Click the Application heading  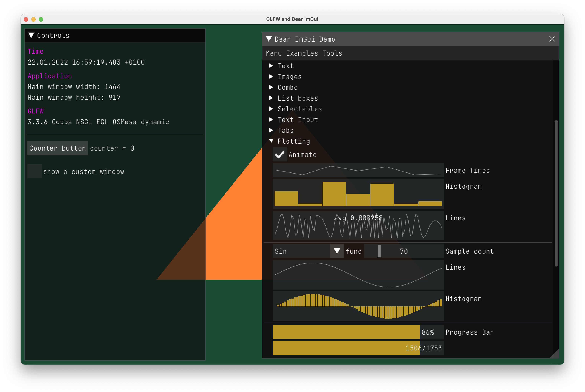click(50, 76)
